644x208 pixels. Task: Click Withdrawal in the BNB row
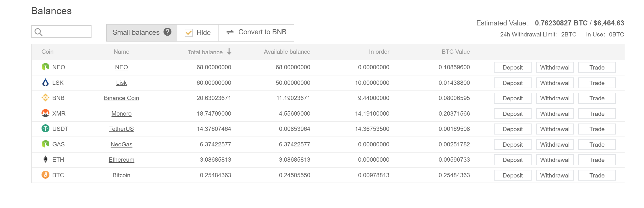pyautogui.click(x=555, y=98)
